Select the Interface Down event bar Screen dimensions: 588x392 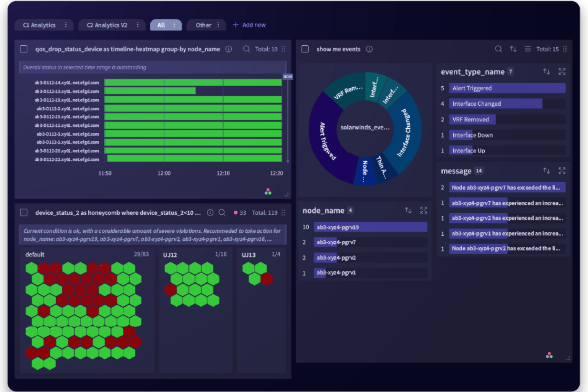[507, 135]
